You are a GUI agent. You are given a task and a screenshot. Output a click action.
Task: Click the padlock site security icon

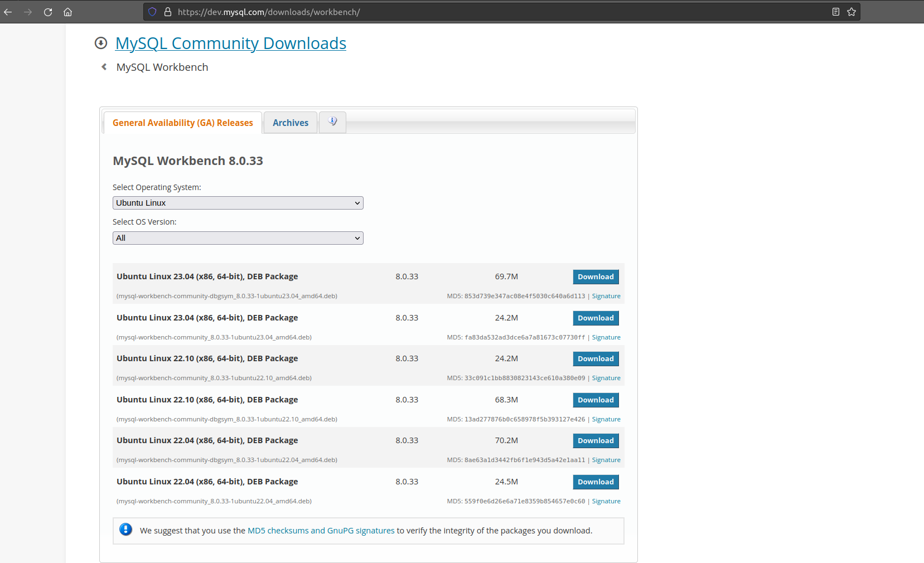[x=167, y=12]
